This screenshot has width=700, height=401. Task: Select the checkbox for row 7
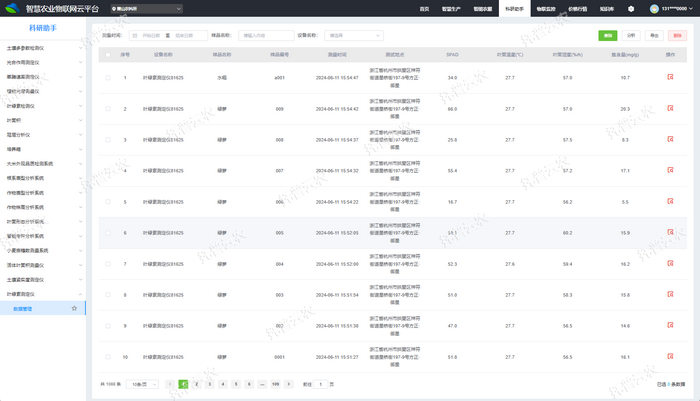(x=108, y=264)
